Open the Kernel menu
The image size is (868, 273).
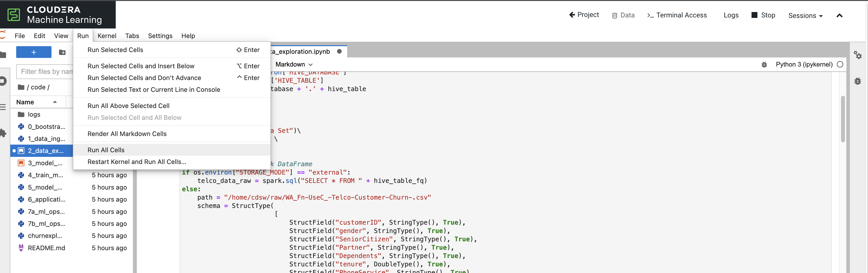pyautogui.click(x=107, y=36)
